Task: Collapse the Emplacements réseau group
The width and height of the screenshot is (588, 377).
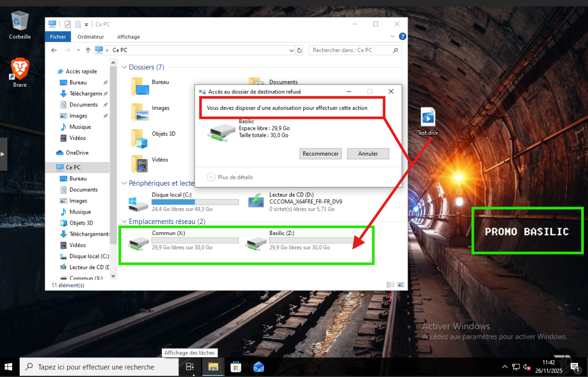Action: (124, 222)
